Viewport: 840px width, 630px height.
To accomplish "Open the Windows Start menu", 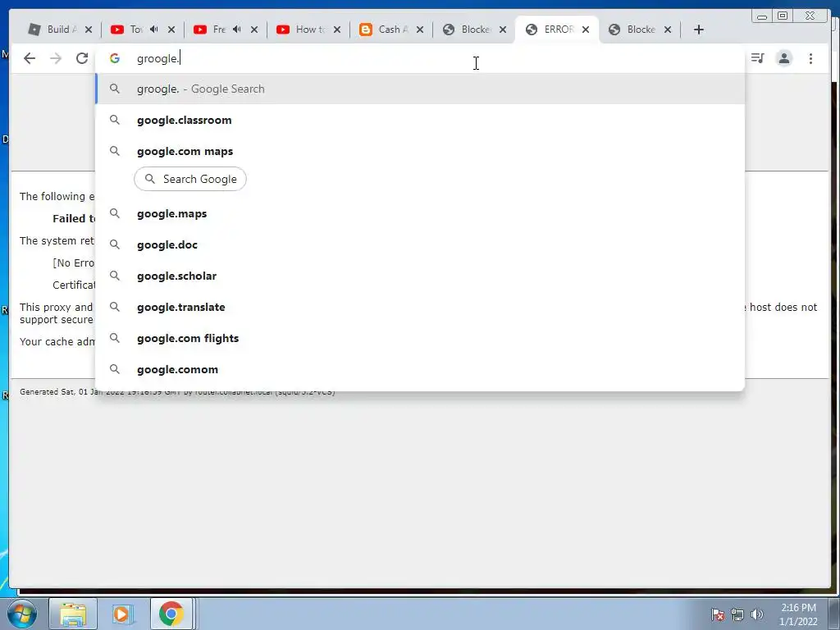I will pyautogui.click(x=22, y=614).
